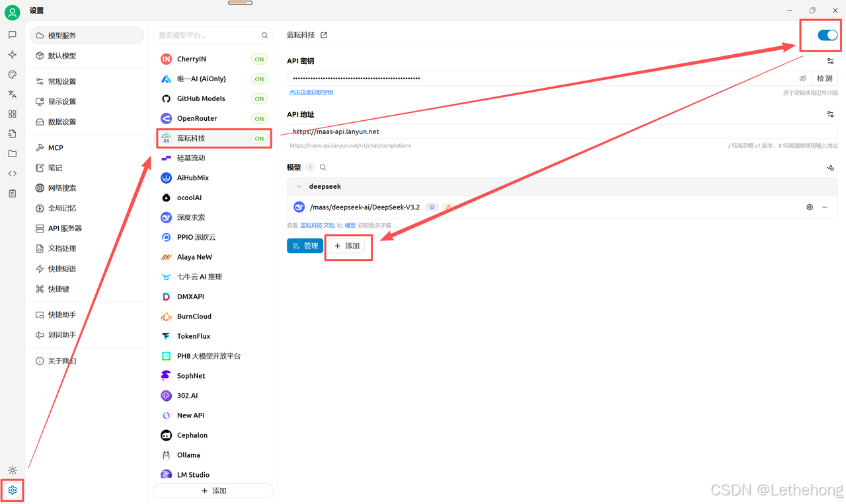The height and width of the screenshot is (504, 846).
Task: Select 默认模型 settings menu
Action: click(87, 56)
